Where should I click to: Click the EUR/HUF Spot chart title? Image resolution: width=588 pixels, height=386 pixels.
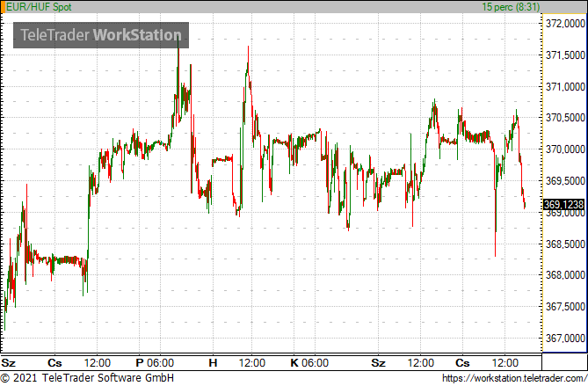39,7
